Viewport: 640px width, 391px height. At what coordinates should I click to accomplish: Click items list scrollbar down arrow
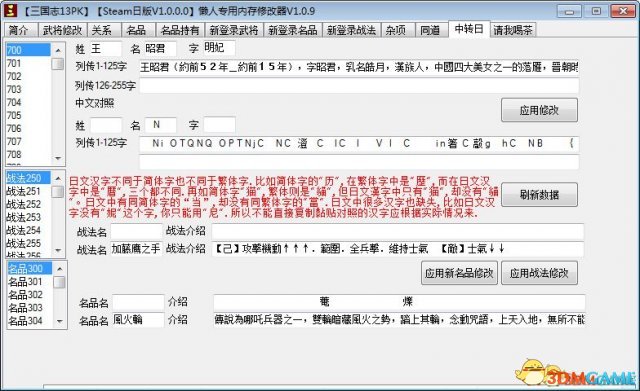click(x=60, y=322)
